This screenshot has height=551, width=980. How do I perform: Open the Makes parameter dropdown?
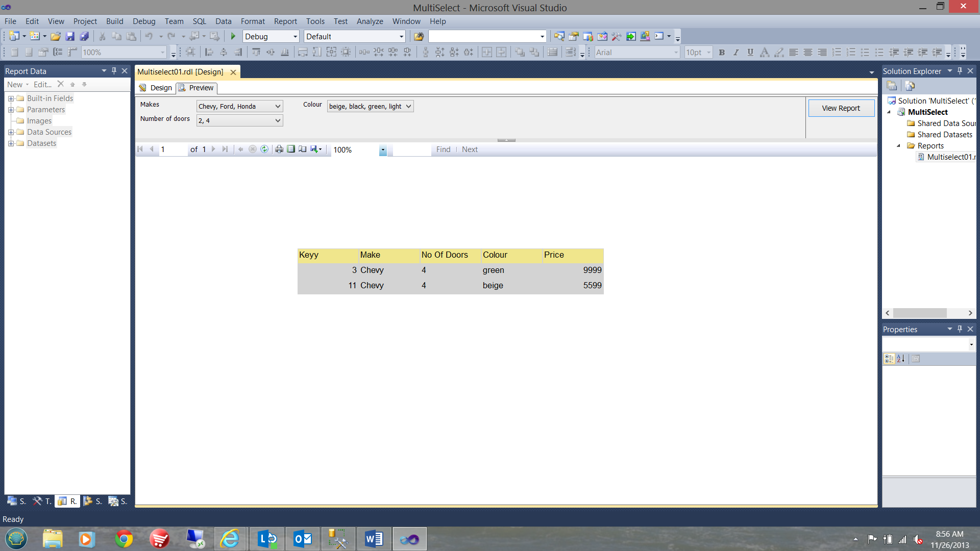278,106
